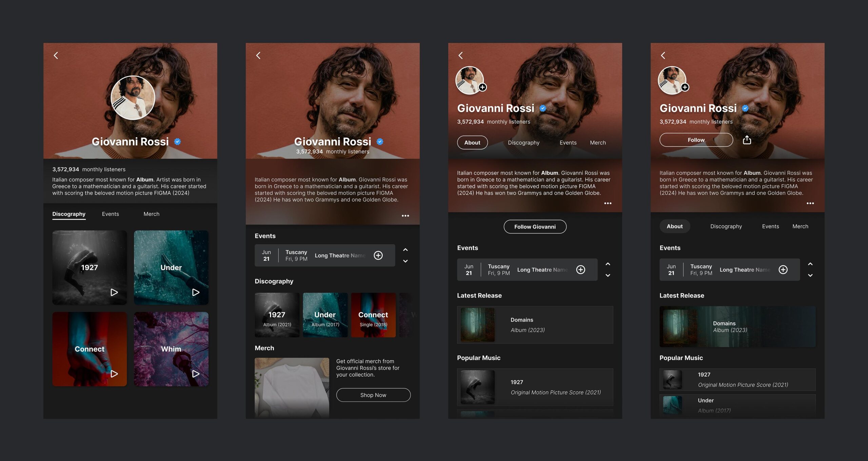
Task: Play the 1927 album tile
Action: (x=114, y=292)
